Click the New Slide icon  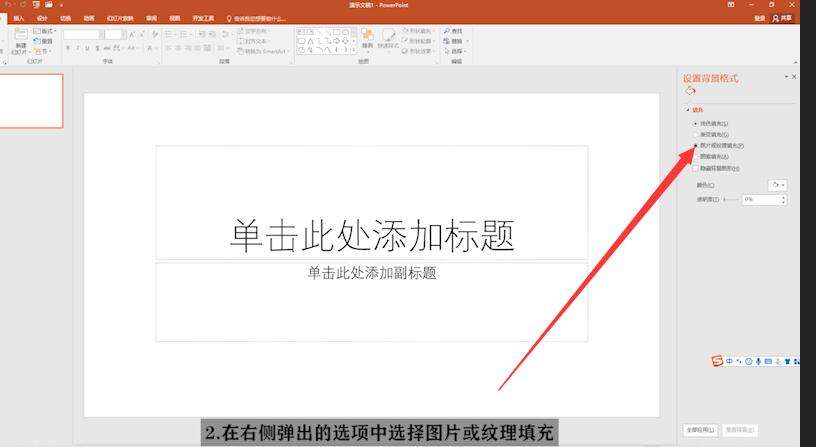coord(21,40)
